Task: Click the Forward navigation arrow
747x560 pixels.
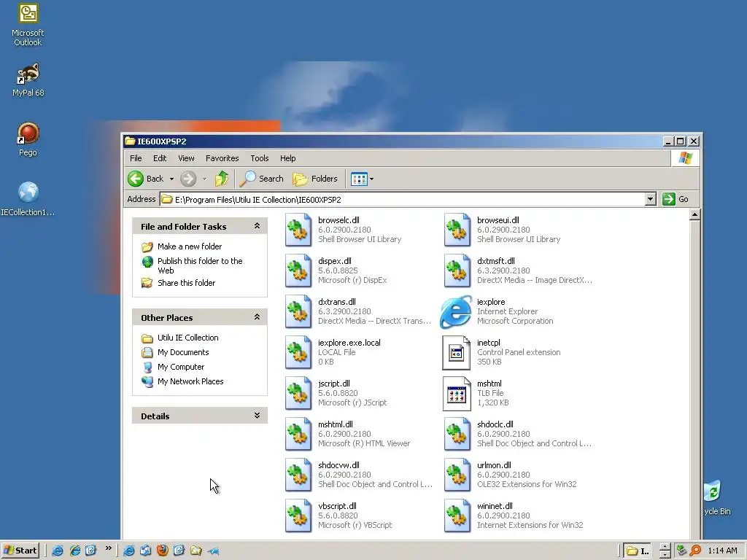Action: click(188, 179)
